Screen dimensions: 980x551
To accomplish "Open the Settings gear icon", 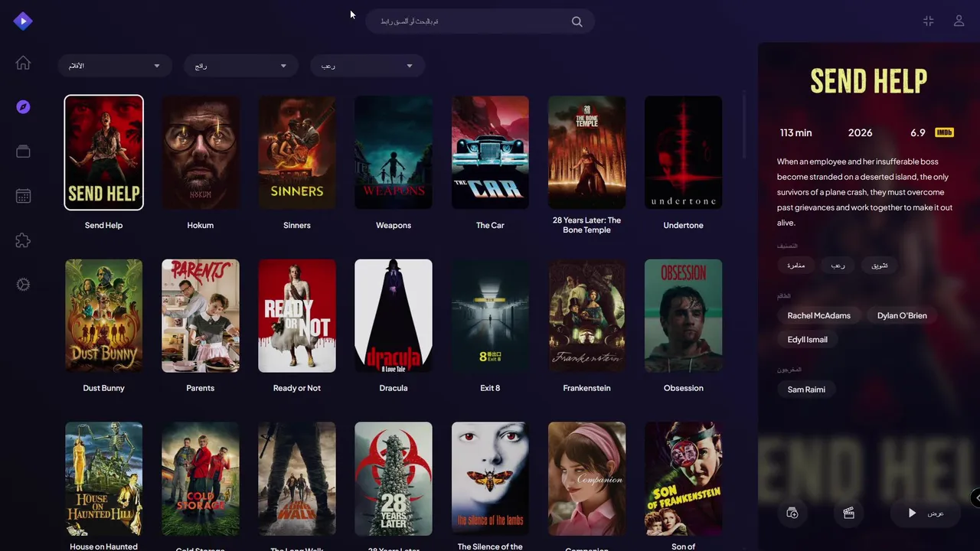I will pyautogui.click(x=23, y=285).
